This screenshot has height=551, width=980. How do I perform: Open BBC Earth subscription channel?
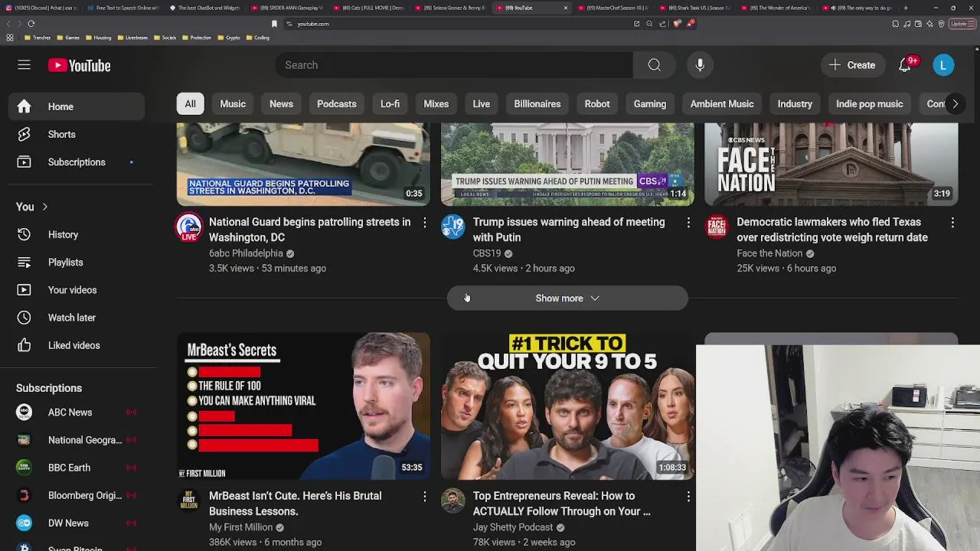[x=77, y=468]
